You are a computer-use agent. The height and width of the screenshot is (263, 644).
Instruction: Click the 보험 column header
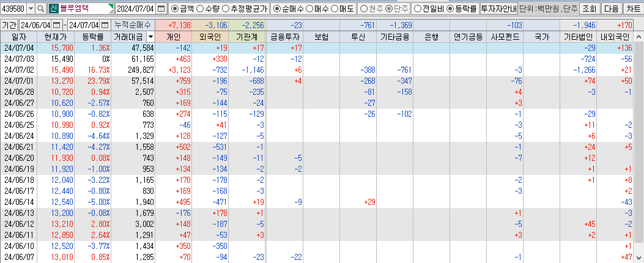321,37
